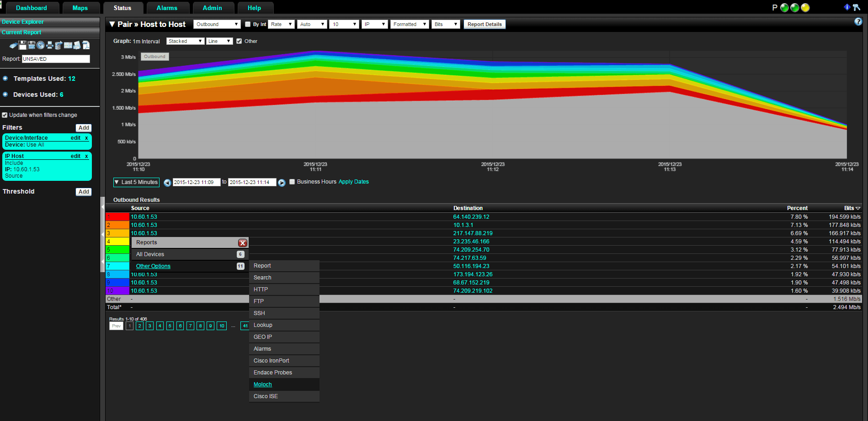Collapse the left side panel handle
This screenshot has width=868, height=421.
pyautogui.click(x=102, y=235)
